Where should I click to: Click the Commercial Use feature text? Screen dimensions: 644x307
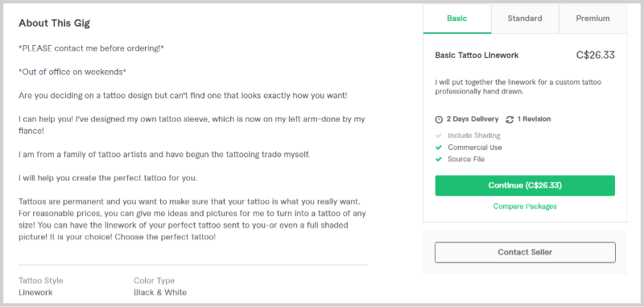pyautogui.click(x=475, y=147)
